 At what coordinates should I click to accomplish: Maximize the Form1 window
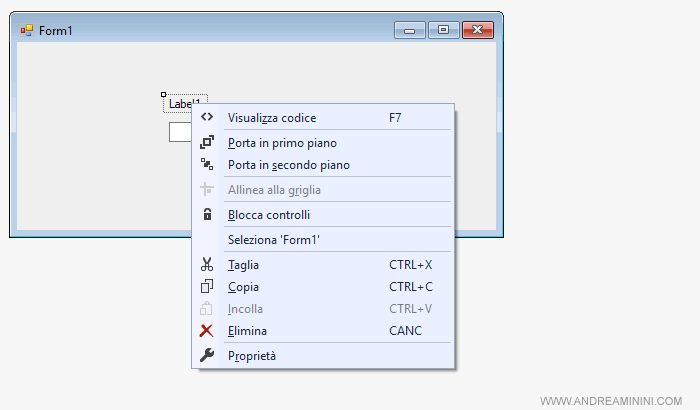(443, 31)
